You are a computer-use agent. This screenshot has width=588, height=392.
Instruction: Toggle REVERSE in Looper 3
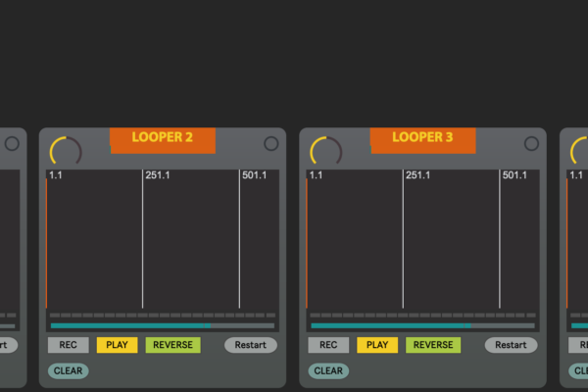[433, 345]
